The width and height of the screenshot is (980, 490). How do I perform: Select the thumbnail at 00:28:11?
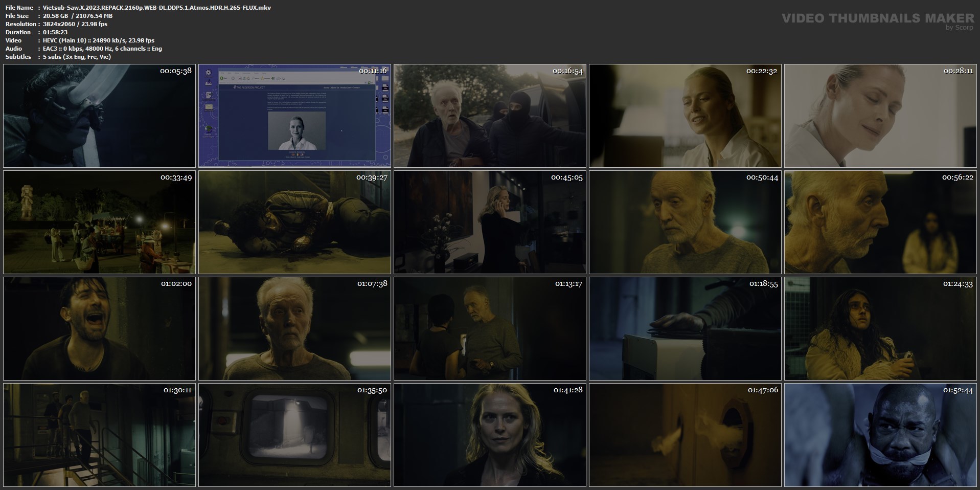pyautogui.click(x=880, y=116)
